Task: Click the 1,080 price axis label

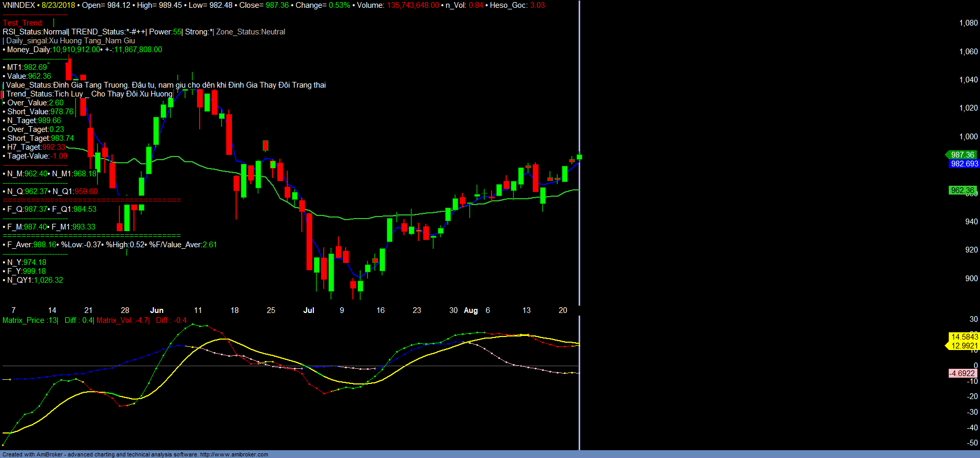Action: click(x=968, y=23)
